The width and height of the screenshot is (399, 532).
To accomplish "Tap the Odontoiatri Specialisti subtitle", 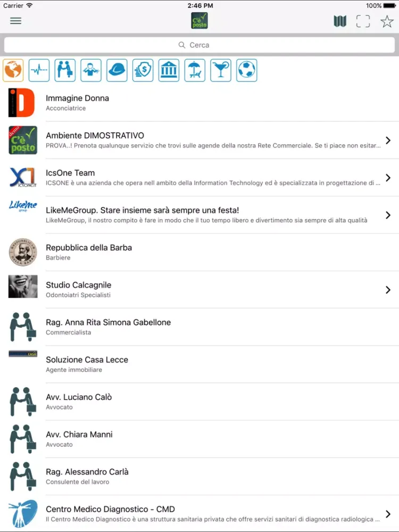I will (78, 295).
